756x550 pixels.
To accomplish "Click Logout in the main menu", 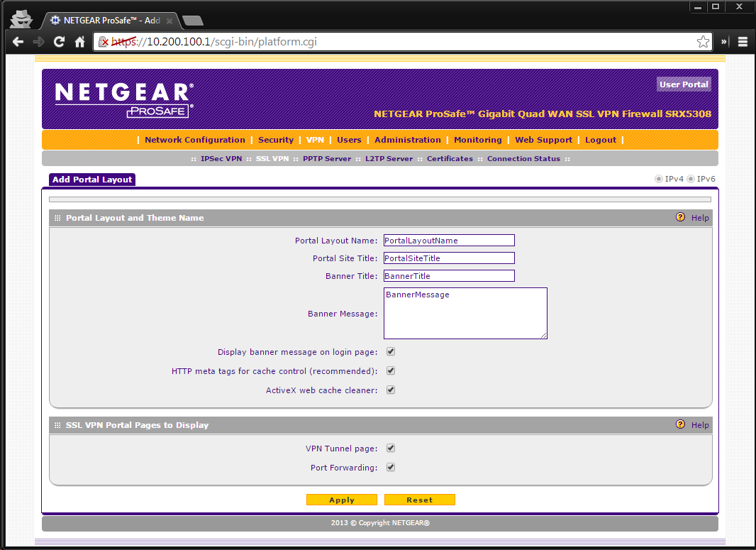I will coord(600,140).
